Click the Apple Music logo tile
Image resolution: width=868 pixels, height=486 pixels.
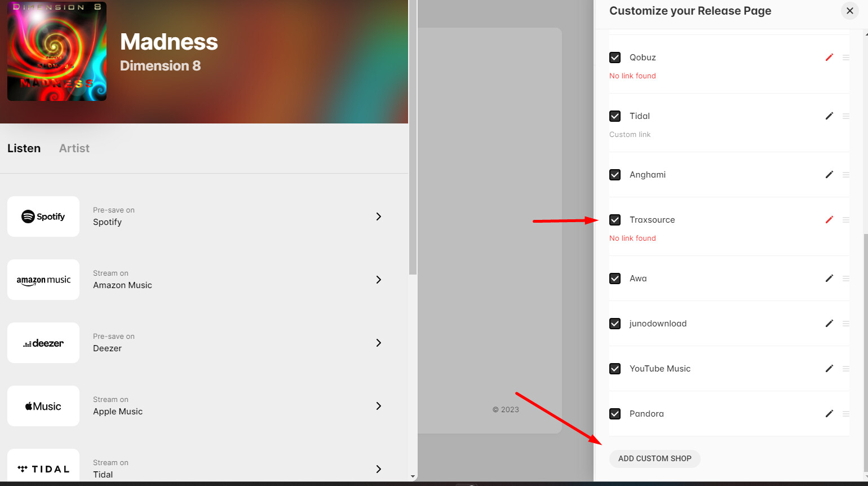43,406
